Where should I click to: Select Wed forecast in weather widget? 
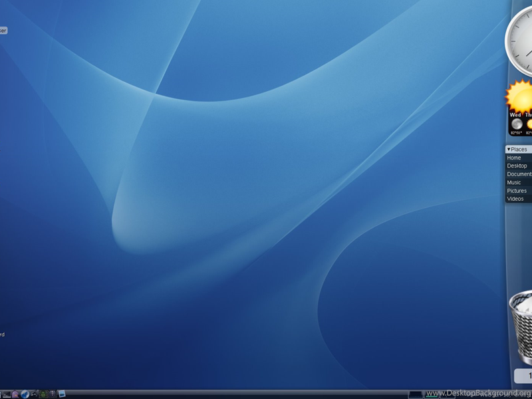tap(516, 122)
